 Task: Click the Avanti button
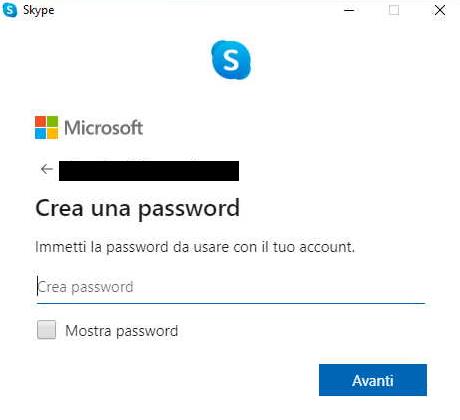[x=373, y=380]
